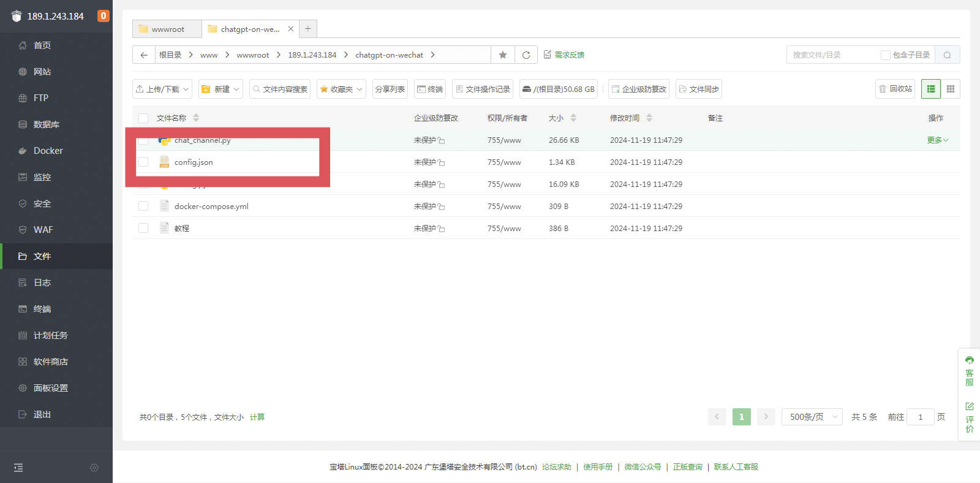Click the search magnifier button
This screenshot has height=483, width=980.
click(948, 55)
